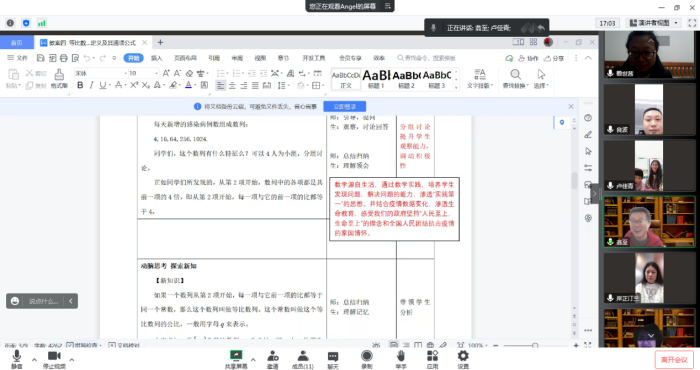This screenshot has width=700, height=370.
Task: Expand the speaker view dropdown
Action: click(675, 23)
